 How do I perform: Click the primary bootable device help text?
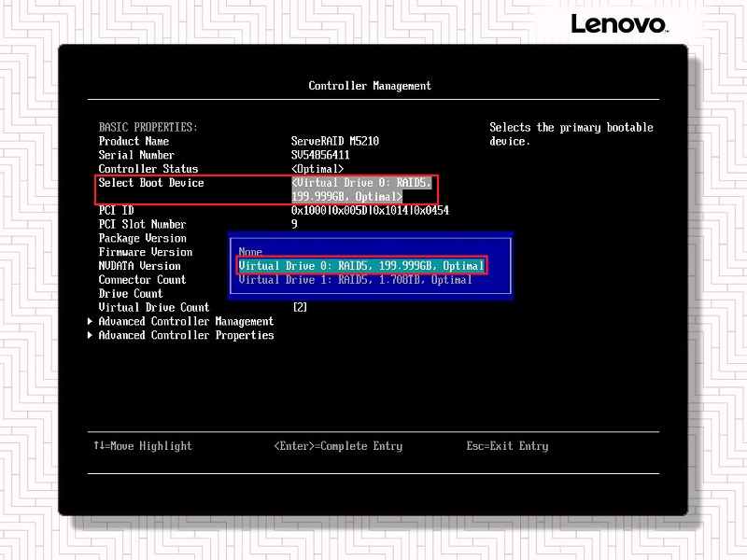click(x=571, y=134)
